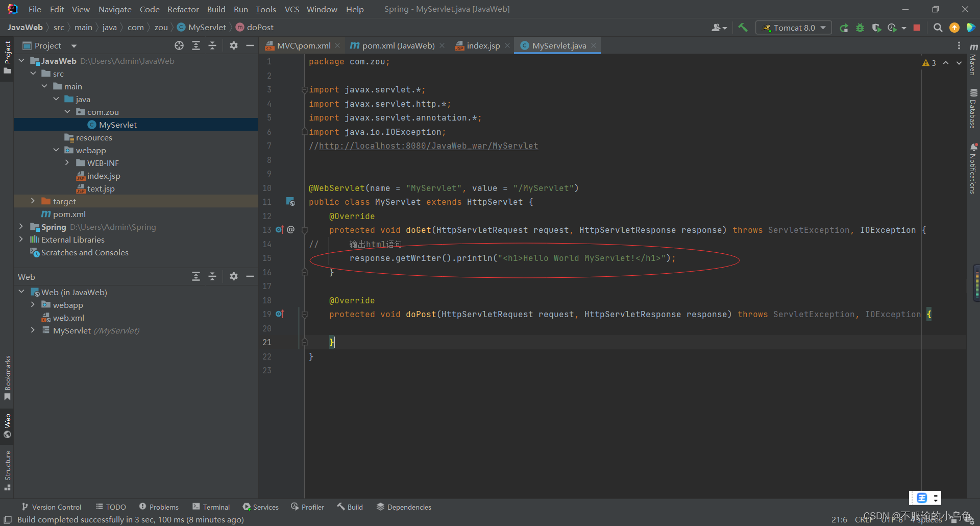
Task: Expand MyServlet node in Web panel
Action: [x=33, y=330]
